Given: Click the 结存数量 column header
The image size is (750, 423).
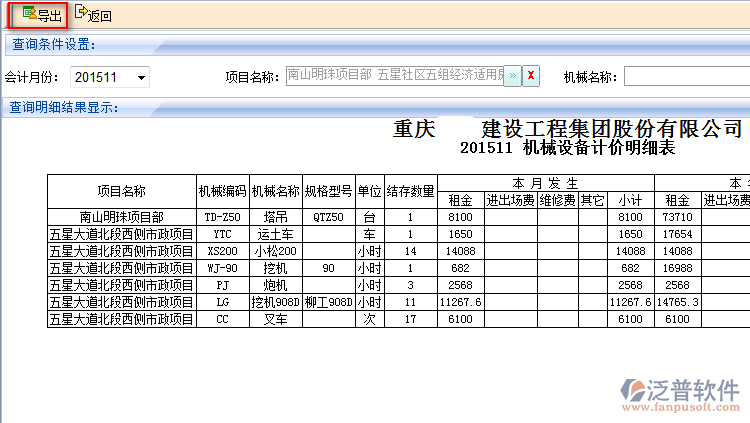Looking at the screenshot, I should pos(410,191).
